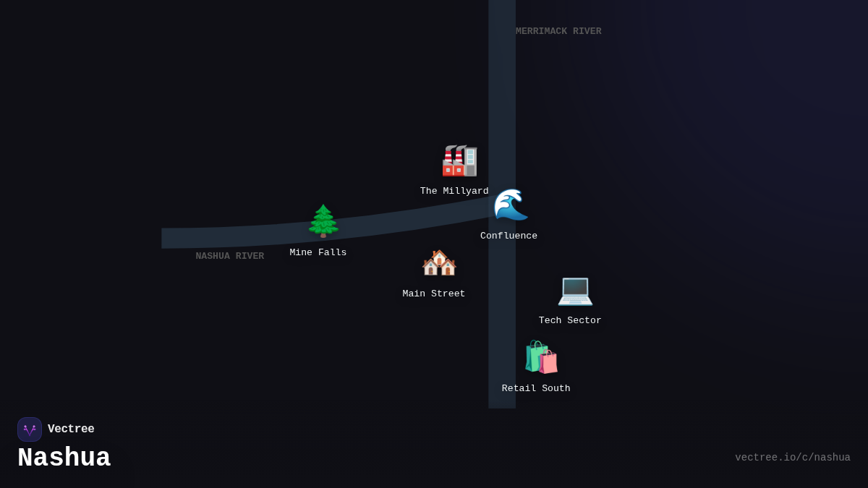
Task: Click the vertical Merrimack River band
Action: tap(502, 94)
